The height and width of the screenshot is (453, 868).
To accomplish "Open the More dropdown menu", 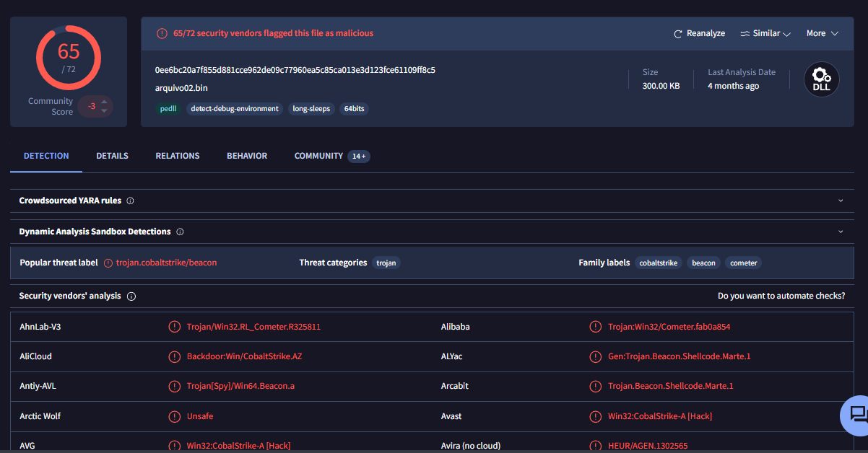I will coord(823,34).
